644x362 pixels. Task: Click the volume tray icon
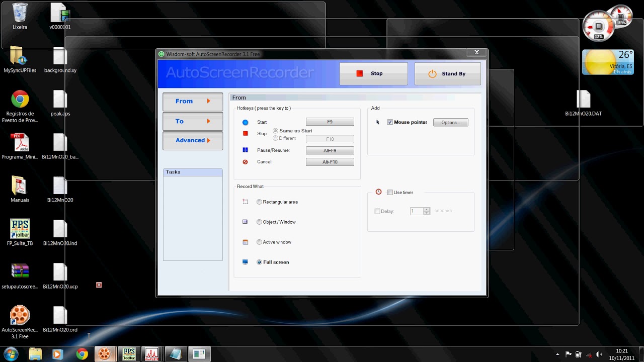(x=598, y=354)
